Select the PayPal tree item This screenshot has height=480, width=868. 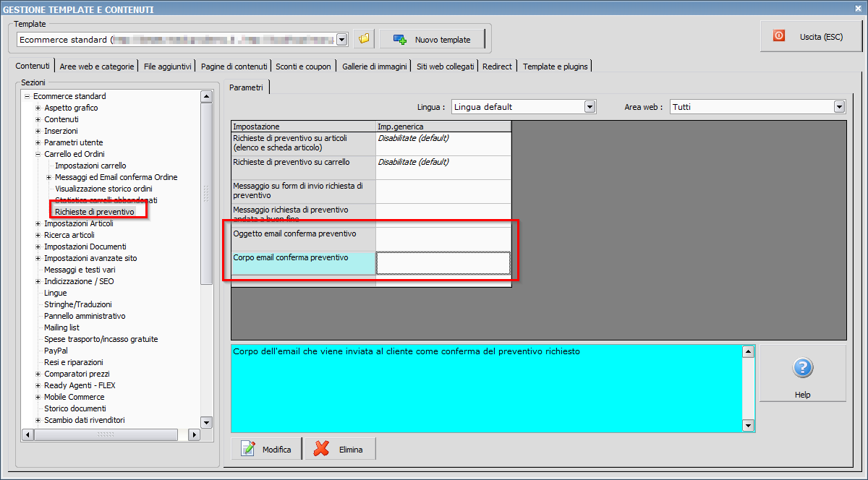[x=56, y=351]
